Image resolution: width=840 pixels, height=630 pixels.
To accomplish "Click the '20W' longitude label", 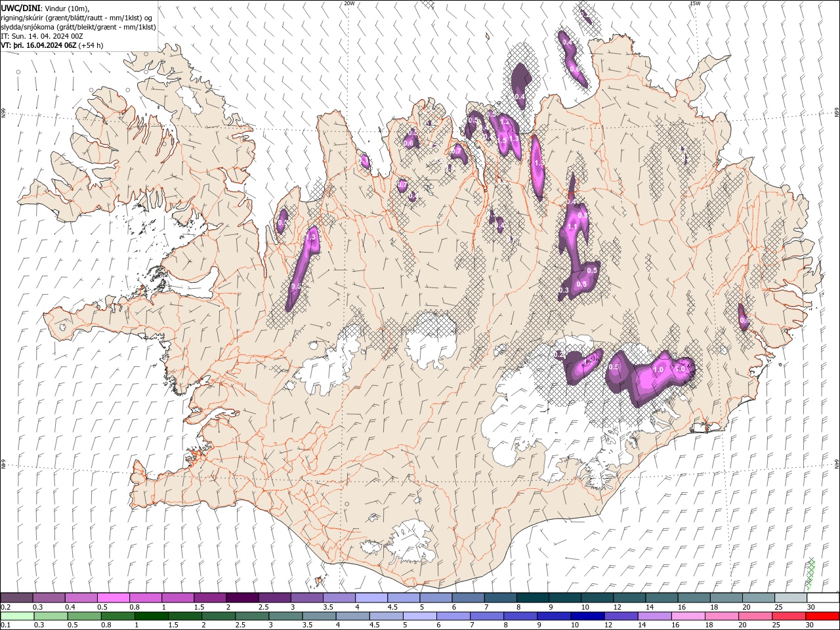I will tap(349, 3).
